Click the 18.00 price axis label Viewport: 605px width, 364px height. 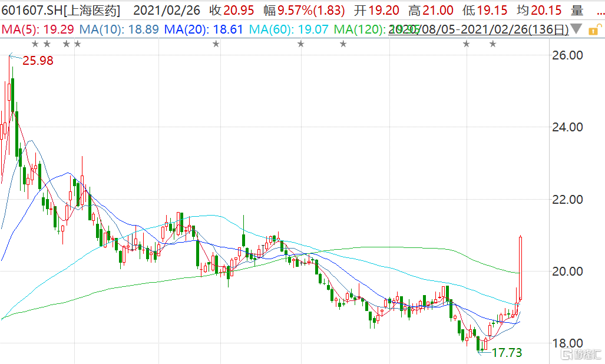(567, 343)
